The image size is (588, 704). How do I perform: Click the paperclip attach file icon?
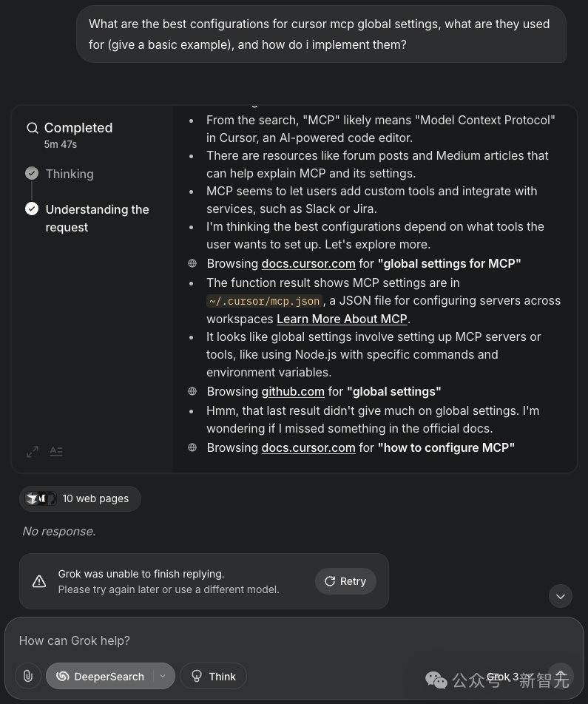[27, 676]
